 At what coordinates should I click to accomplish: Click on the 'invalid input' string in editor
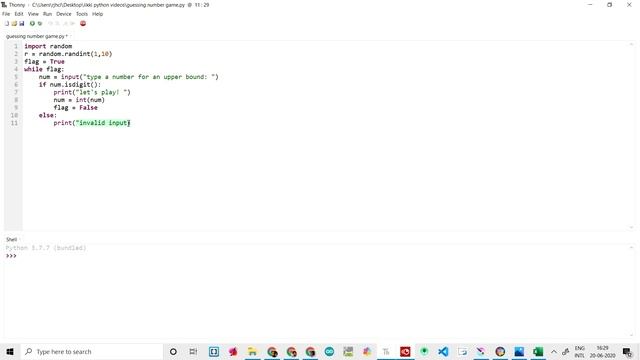pyautogui.click(x=103, y=123)
